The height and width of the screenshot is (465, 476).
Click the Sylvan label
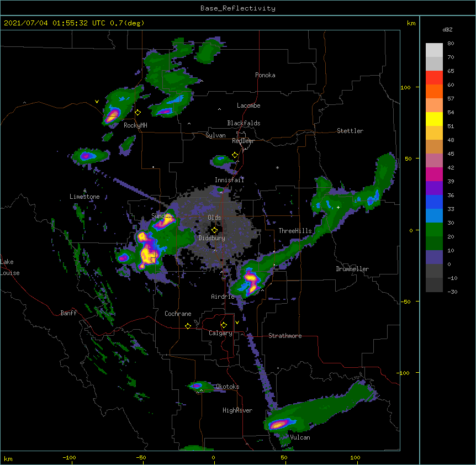215,135
